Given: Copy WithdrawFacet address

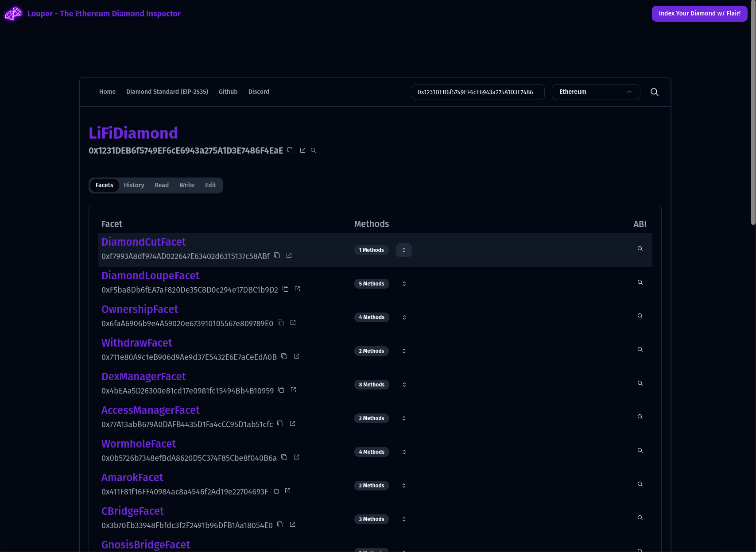Looking at the screenshot, I should [x=284, y=356].
